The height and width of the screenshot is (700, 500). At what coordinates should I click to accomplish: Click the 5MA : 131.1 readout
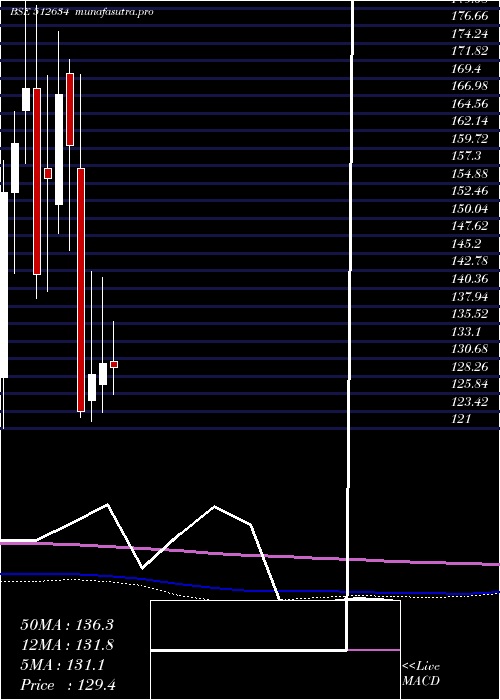click(62, 665)
